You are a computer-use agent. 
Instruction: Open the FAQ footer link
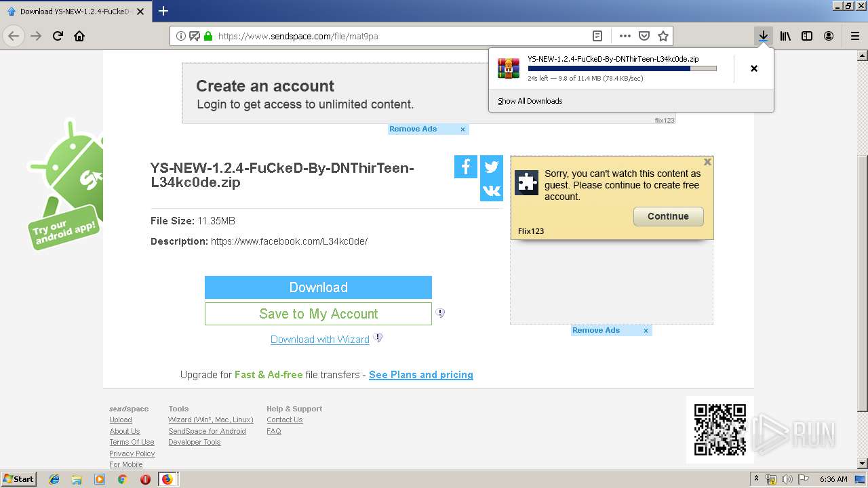274,431
